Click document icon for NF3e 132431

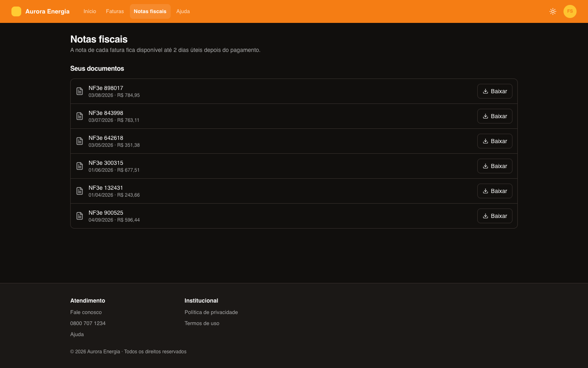point(80,191)
